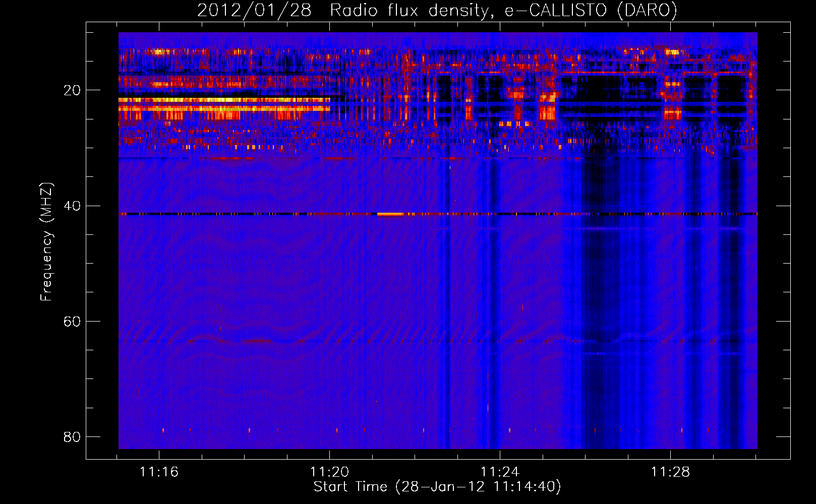Click the 60 frequency tick label
This screenshot has width=816, height=504.
(72, 321)
